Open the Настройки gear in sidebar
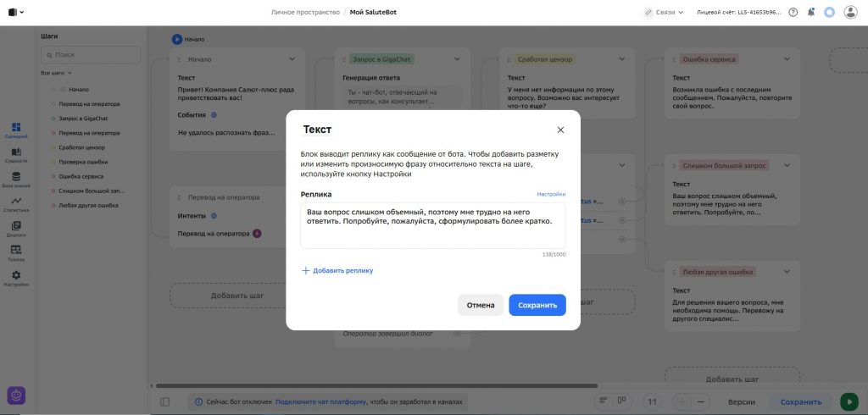This screenshot has height=415, width=868. (16, 279)
